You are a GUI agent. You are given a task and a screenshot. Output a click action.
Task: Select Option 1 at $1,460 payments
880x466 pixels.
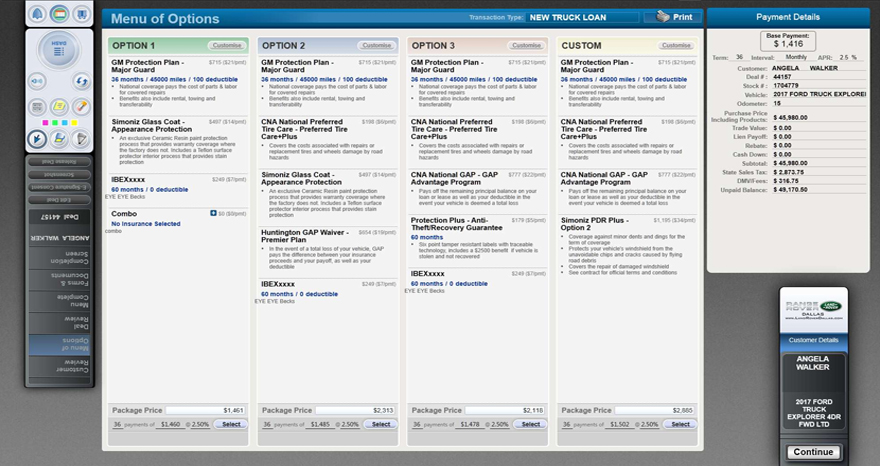pos(231,424)
